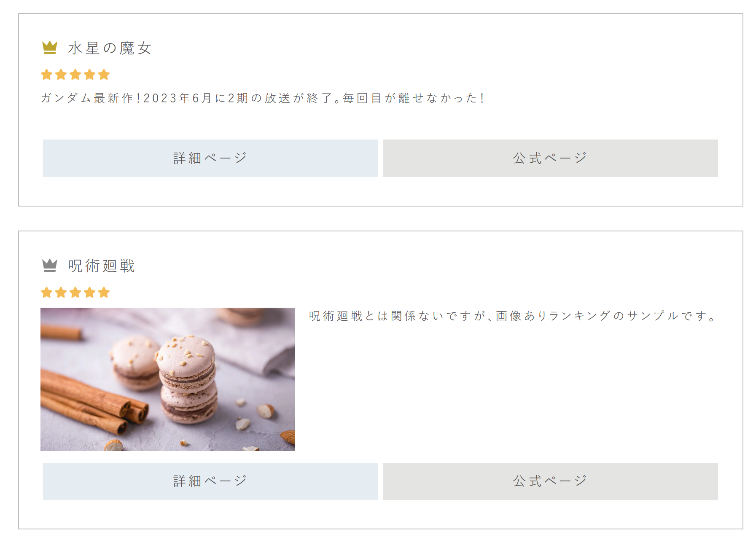Select the 水星の魔女 title heading

pos(110,48)
